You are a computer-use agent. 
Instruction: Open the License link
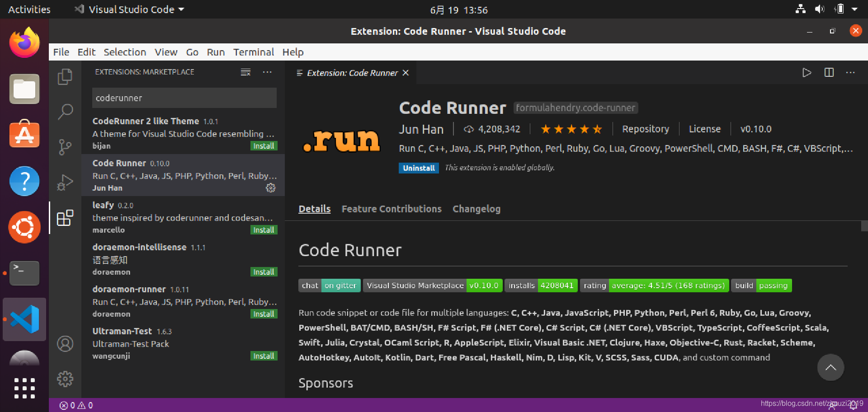(704, 129)
